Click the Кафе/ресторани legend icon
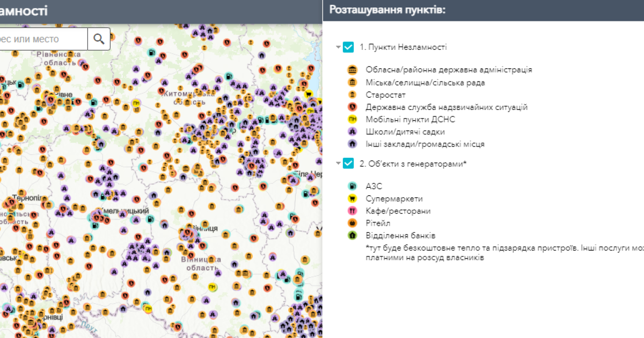 point(353,211)
